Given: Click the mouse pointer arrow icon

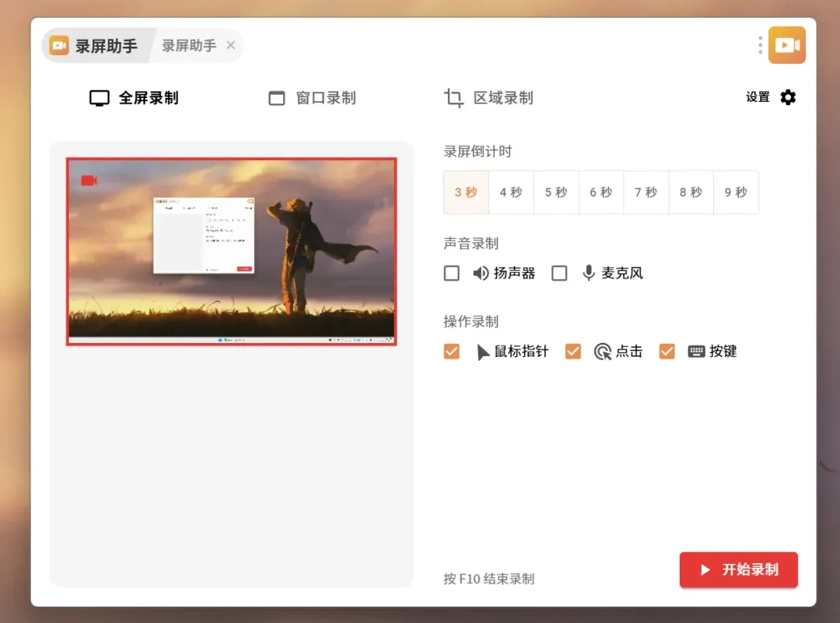Looking at the screenshot, I should click(483, 352).
